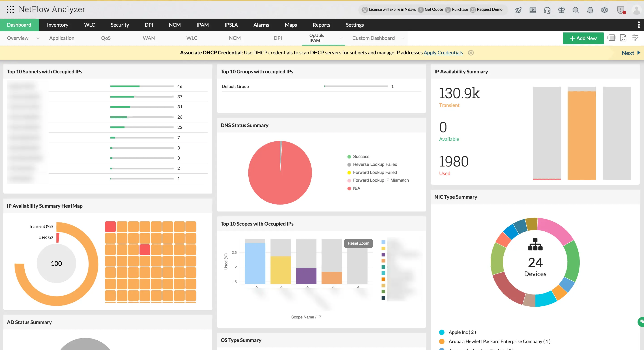Screen dimensions: 644x350
Task: Open the settings gear icon
Action: click(x=605, y=10)
